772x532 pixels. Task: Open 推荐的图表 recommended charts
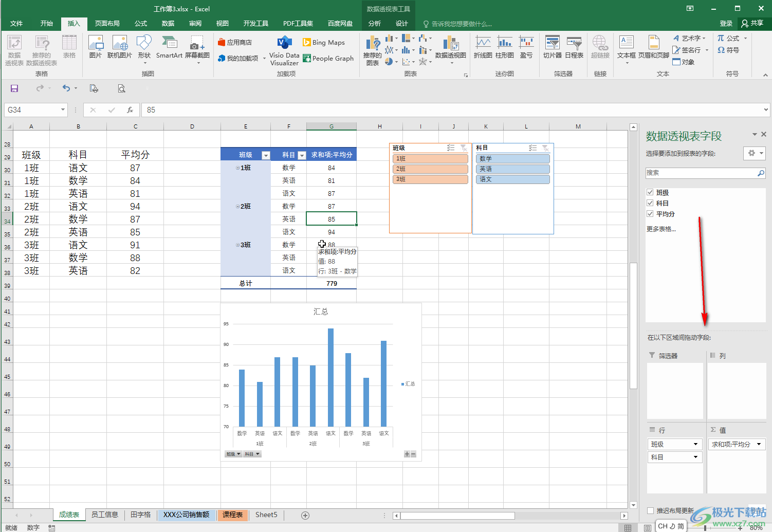pyautogui.click(x=373, y=50)
